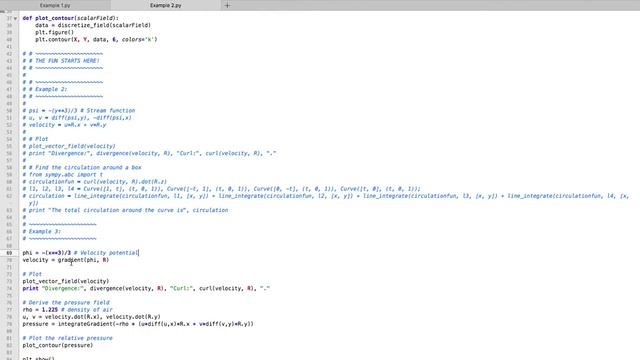Select the Example 2.py tab
This screenshot has width=640, height=360.
pyautogui.click(x=166, y=5)
